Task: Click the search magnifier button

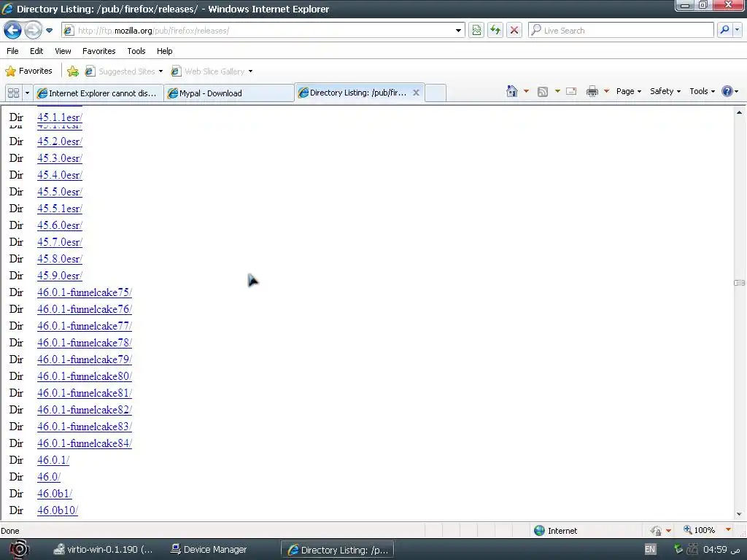Action: pyautogui.click(x=724, y=30)
